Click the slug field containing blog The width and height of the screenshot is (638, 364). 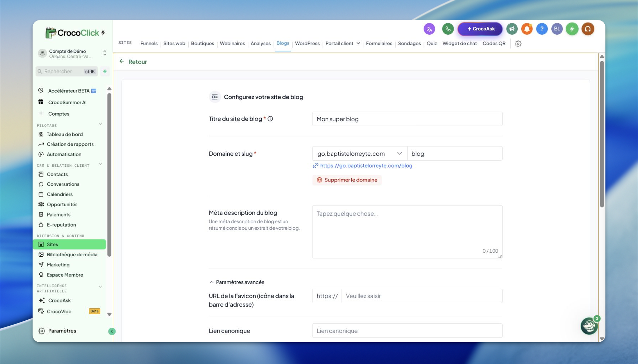coord(455,154)
